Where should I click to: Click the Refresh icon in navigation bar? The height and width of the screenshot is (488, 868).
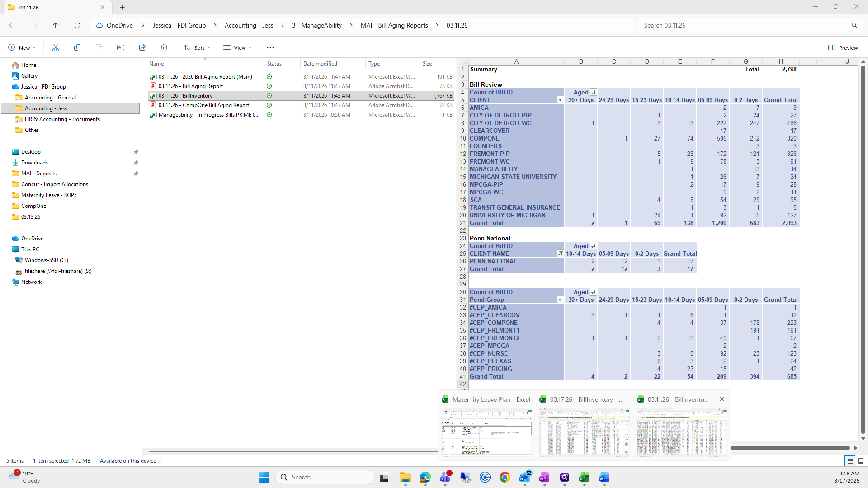pyautogui.click(x=77, y=25)
